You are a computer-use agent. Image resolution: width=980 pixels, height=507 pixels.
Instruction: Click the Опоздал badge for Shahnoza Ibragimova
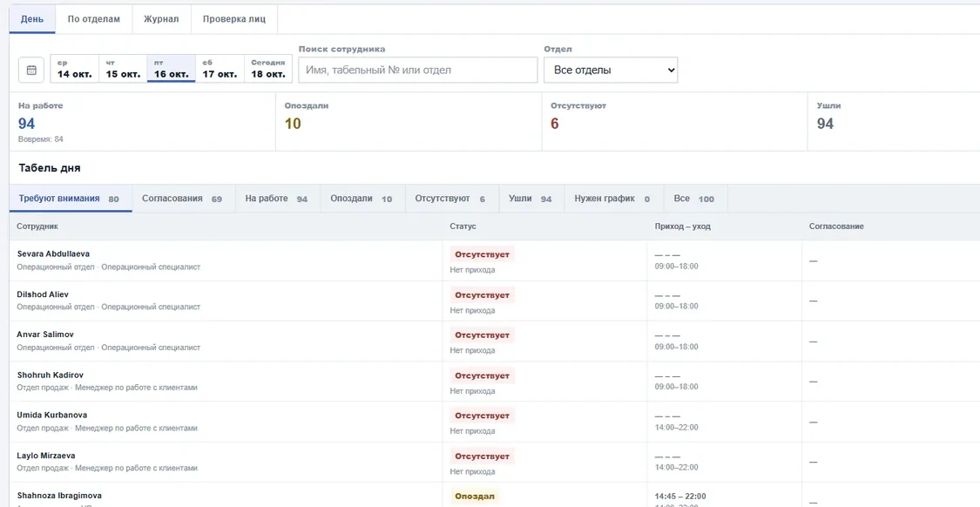click(475, 497)
